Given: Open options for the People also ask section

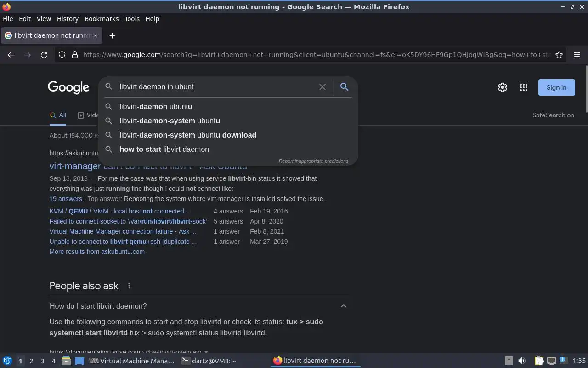Looking at the screenshot, I should coord(129,286).
